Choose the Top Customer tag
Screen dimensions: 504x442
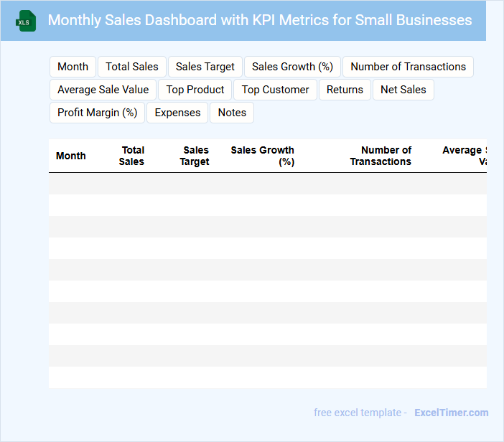[x=275, y=90]
